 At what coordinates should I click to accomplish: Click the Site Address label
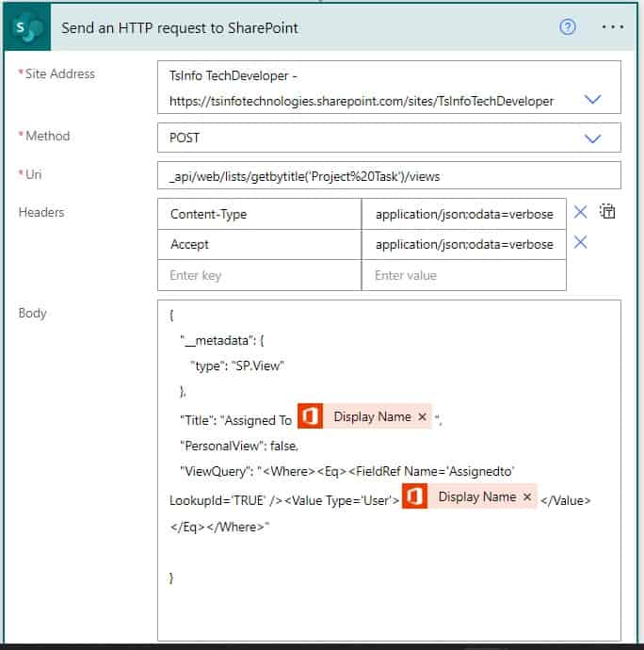tap(59, 73)
